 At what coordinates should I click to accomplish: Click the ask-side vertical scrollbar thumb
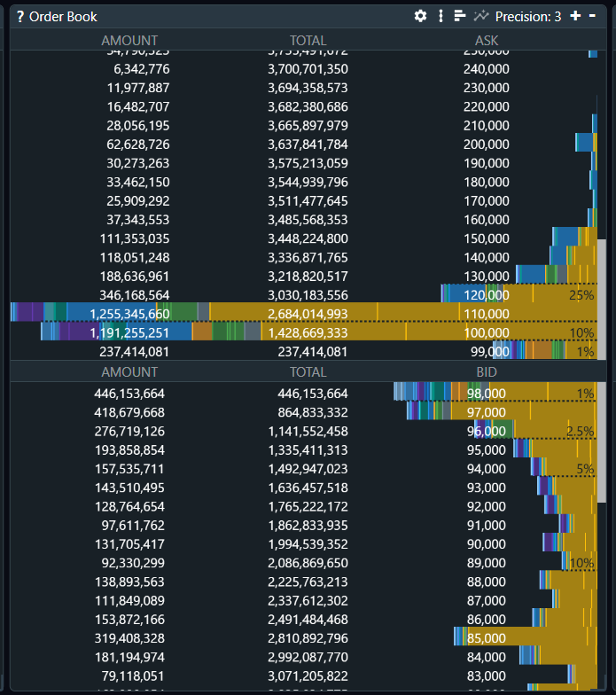pyautogui.click(x=602, y=300)
